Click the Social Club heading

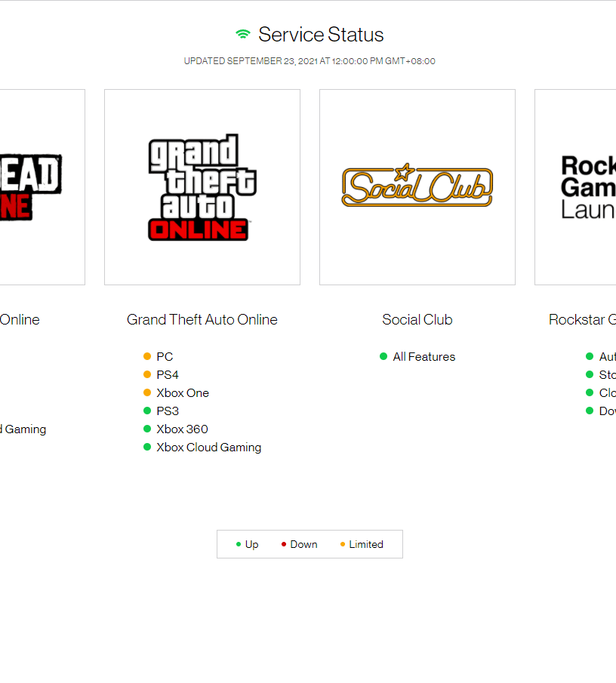(417, 320)
